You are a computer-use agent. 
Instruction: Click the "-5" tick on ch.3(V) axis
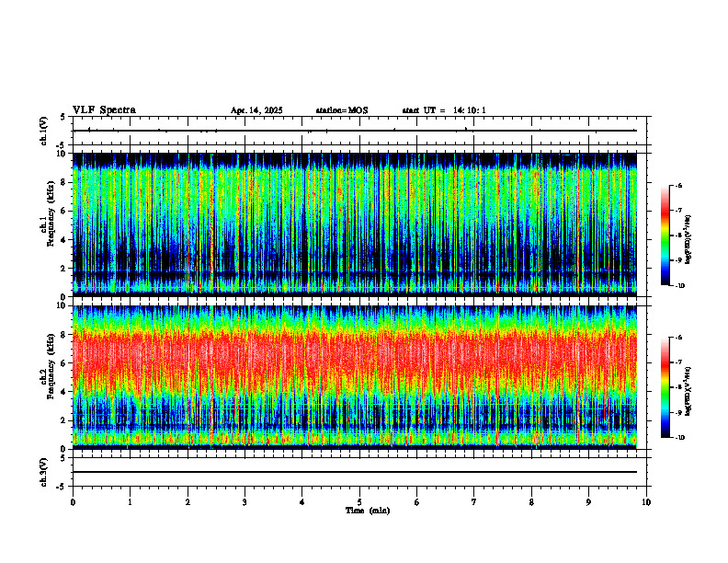tap(63, 487)
